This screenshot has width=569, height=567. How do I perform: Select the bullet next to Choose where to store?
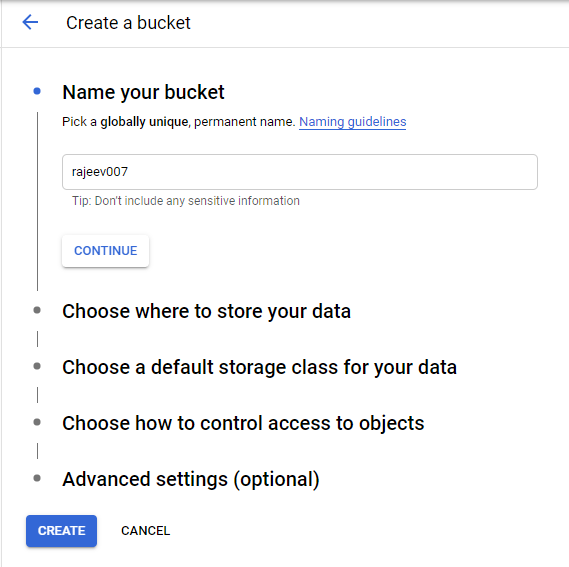pos(37,310)
